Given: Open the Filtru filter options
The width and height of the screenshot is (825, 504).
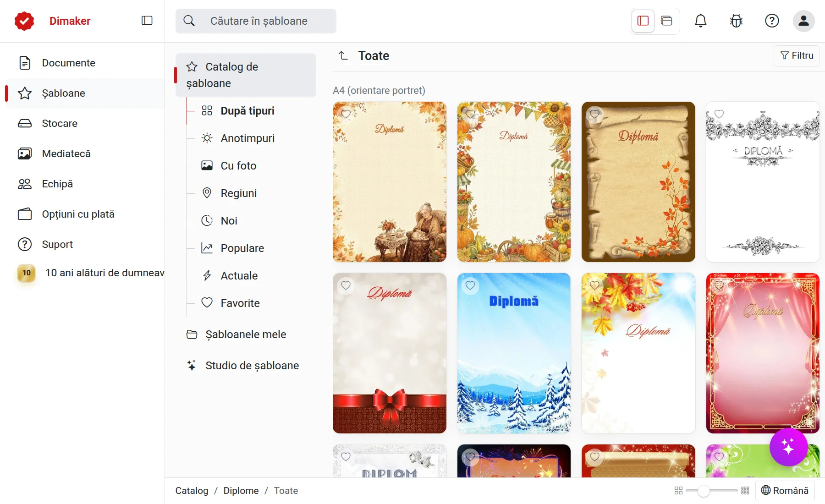Looking at the screenshot, I should 797,55.
